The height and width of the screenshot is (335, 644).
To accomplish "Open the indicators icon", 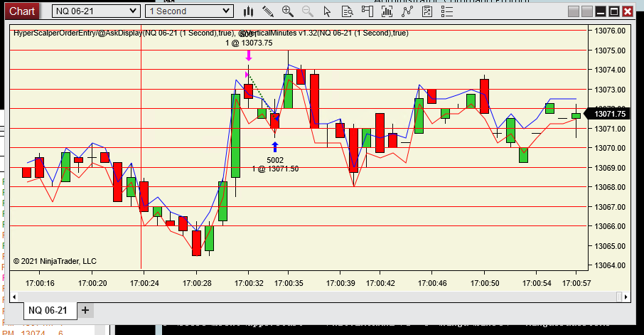I will (407, 11).
